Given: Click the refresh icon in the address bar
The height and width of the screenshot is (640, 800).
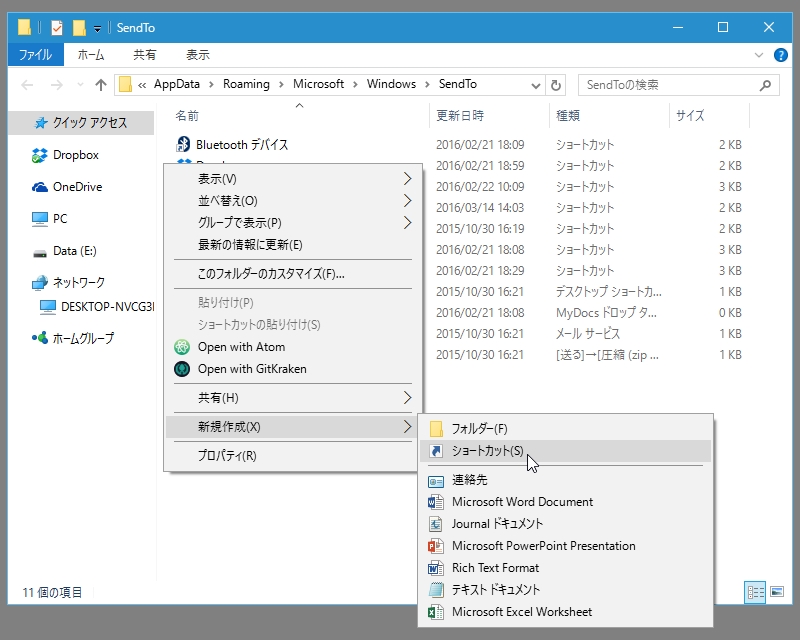Looking at the screenshot, I should (x=556, y=85).
